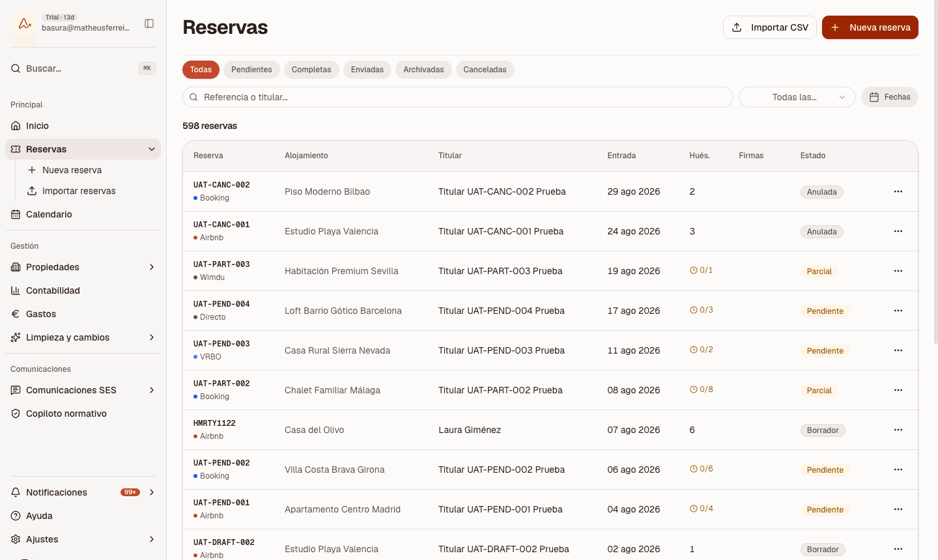Click the Titular column header
The height and width of the screenshot is (560, 938).
pos(450,156)
